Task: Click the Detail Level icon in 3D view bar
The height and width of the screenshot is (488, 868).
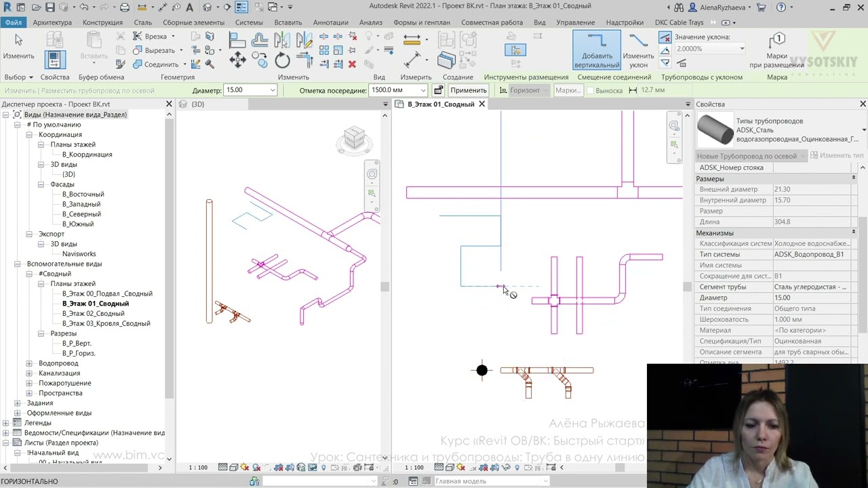Action: pos(222,468)
